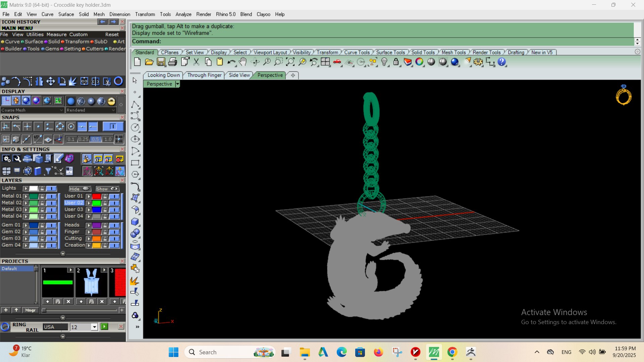Select the 0.1 snap increment

(71, 139)
